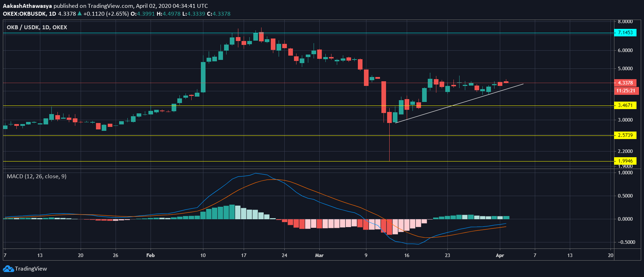Click the 9 date label on time axis
The width and height of the screenshot is (644, 277).
click(366, 255)
